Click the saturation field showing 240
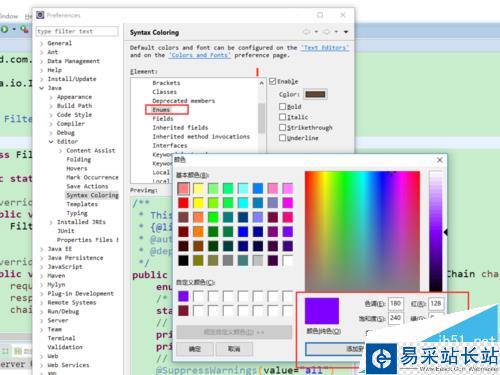This screenshot has height=375, width=500. 396,318
